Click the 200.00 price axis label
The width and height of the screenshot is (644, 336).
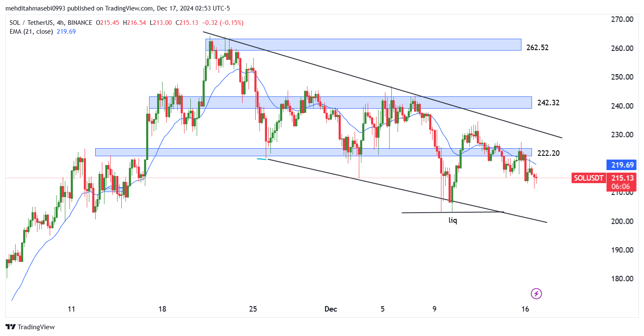coord(623,221)
